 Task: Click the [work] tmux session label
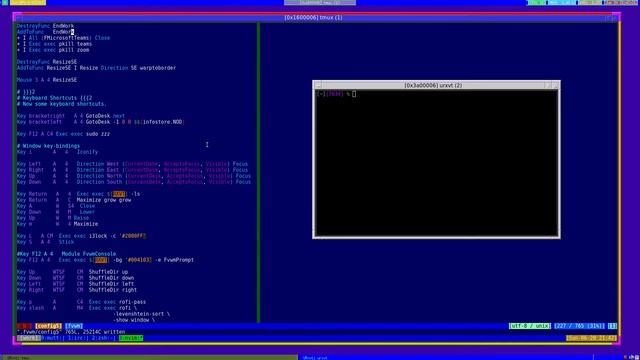click(x=28, y=338)
